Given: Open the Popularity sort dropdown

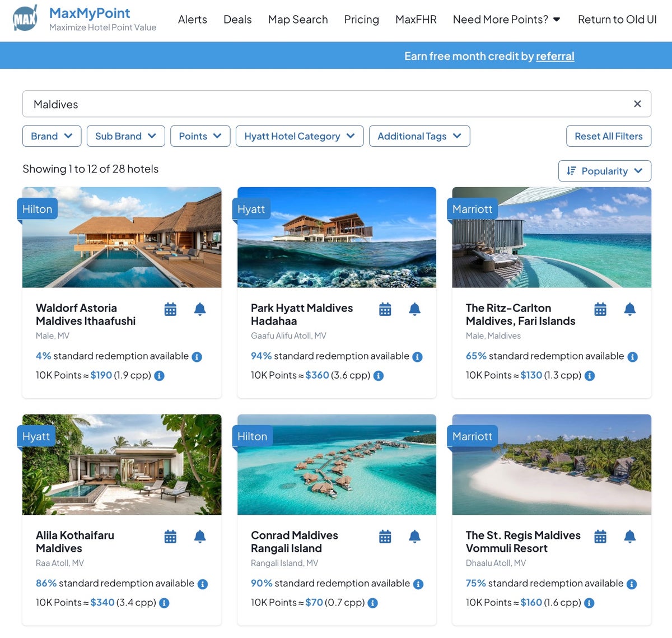Looking at the screenshot, I should click(x=604, y=171).
